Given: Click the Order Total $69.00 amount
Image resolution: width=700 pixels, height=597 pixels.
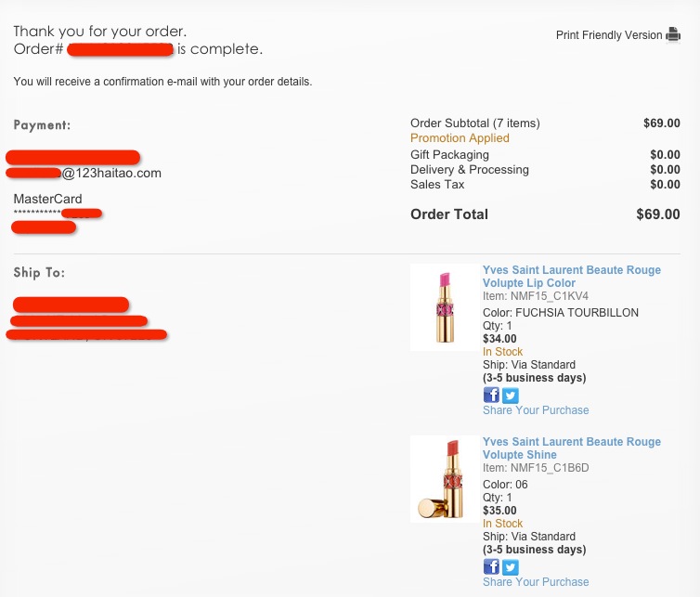Looking at the screenshot, I should click(657, 214).
